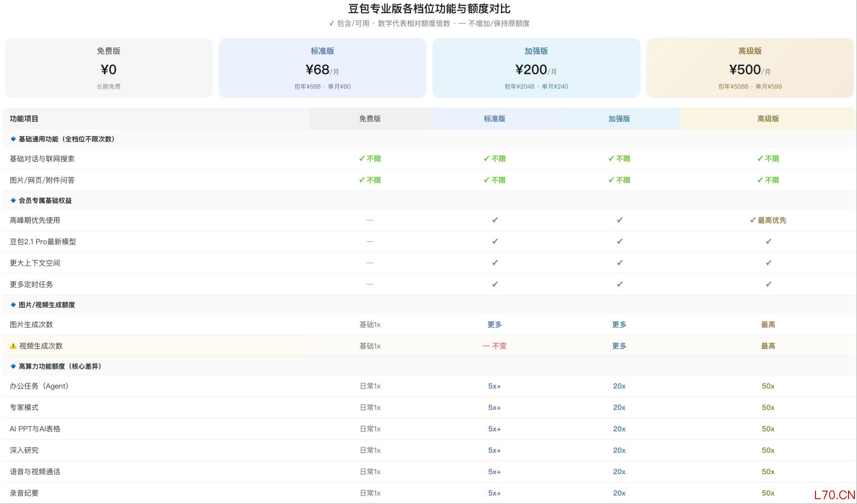The width and height of the screenshot is (857, 504).
Task: Click 加强版 checkmark in 高峰期优先使用 row
Action: [x=620, y=220]
